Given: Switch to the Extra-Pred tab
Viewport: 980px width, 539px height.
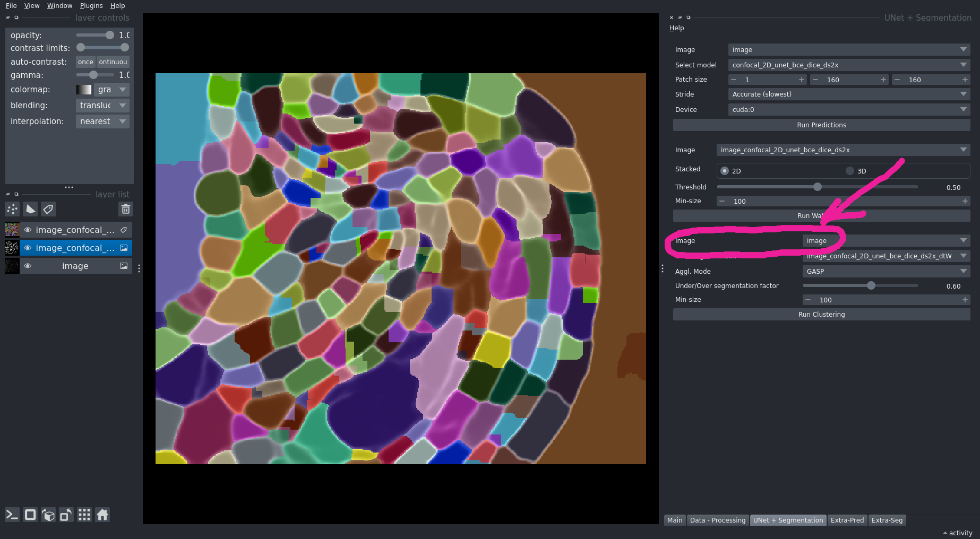Looking at the screenshot, I should (847, 520).
